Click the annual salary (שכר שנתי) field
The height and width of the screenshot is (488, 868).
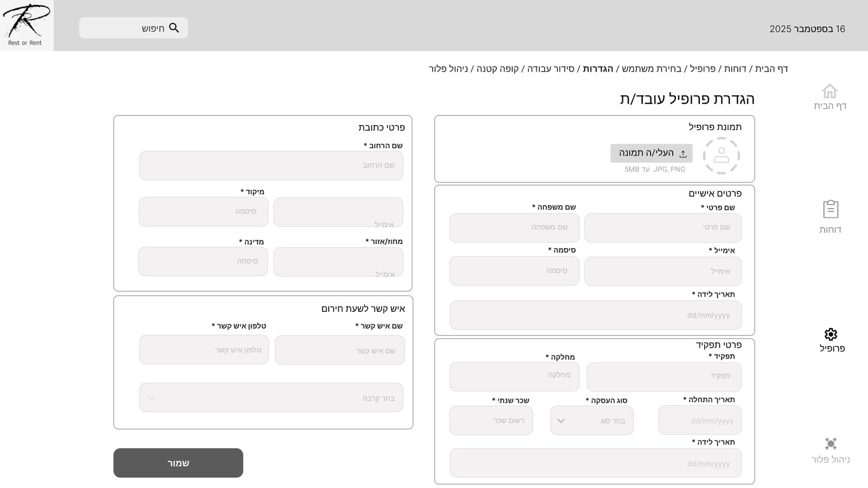pos(491,421)
